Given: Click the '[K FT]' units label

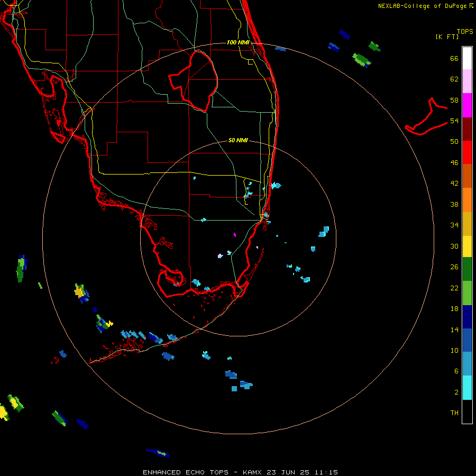Looking at the screenshot, I should (447, 37).
